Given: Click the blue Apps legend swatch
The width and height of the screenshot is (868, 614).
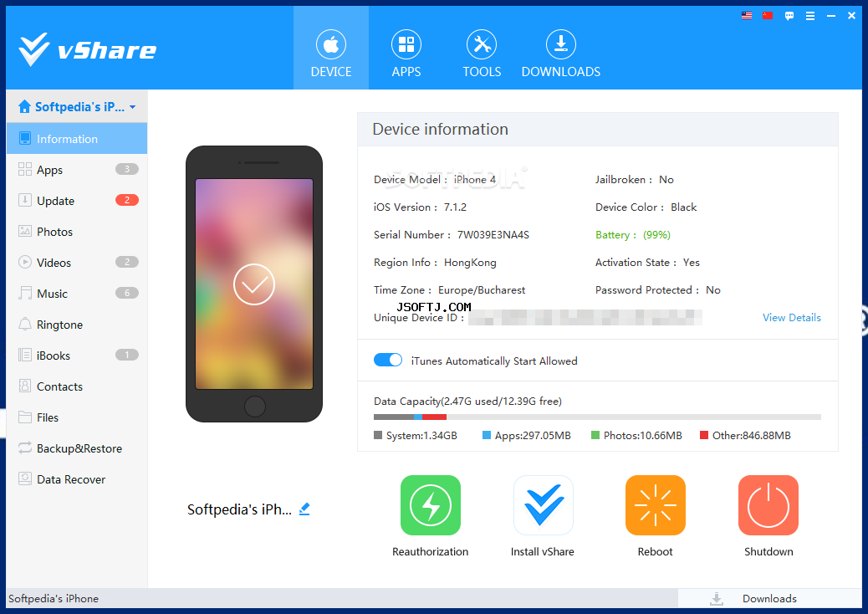Looking at the screenshot, I should coord(487,435).
